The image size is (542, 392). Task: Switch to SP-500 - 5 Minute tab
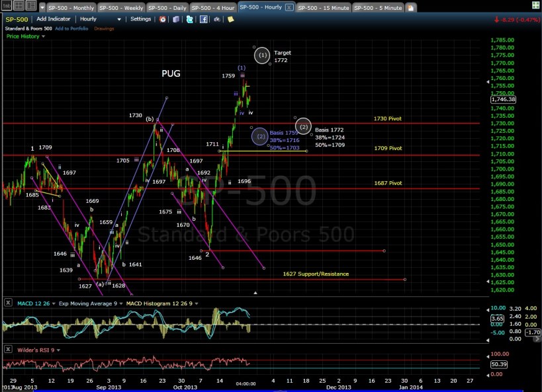tap(378, 7)
